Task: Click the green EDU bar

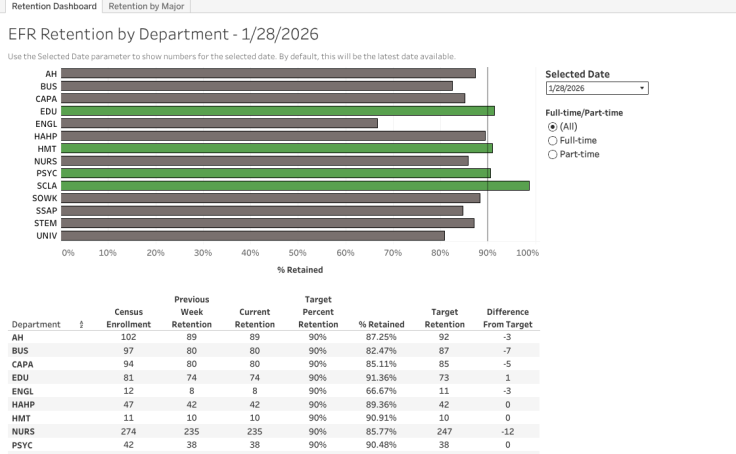Action: 278,111
